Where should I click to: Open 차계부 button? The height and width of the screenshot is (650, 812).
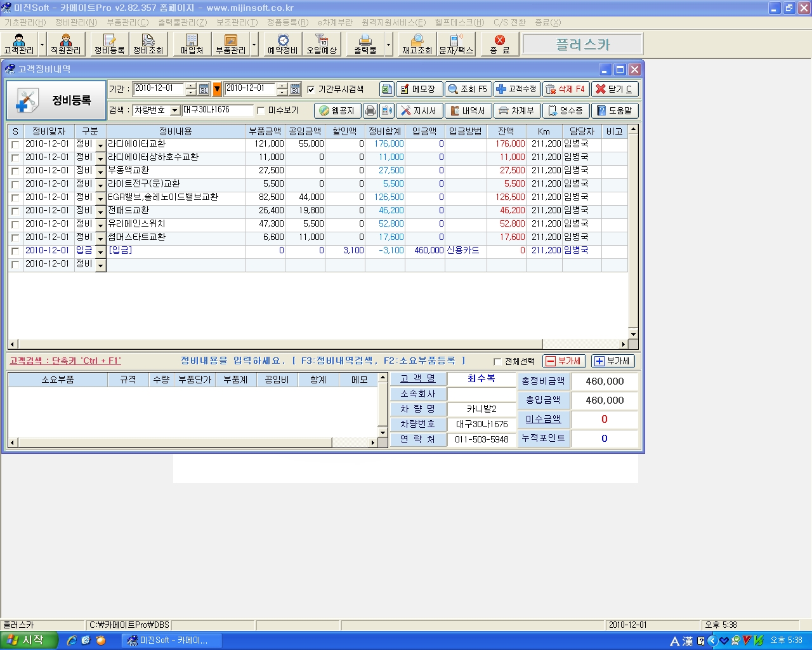[x=517, y=110]
